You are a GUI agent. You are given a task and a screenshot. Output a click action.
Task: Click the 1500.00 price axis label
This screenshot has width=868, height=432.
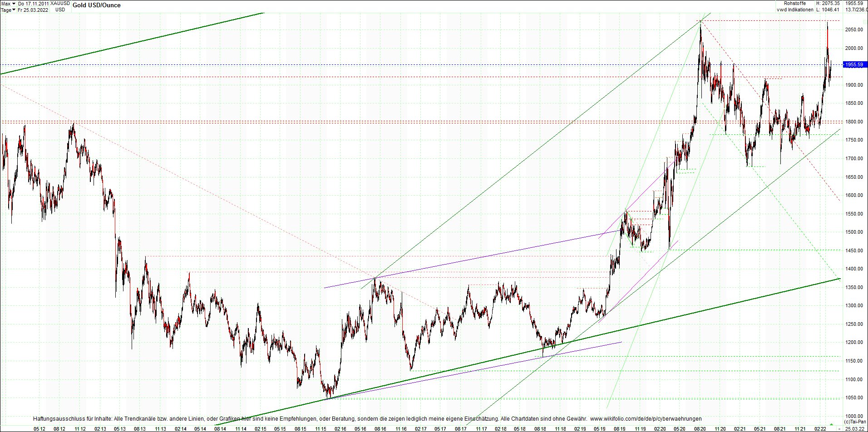[854, 232]
